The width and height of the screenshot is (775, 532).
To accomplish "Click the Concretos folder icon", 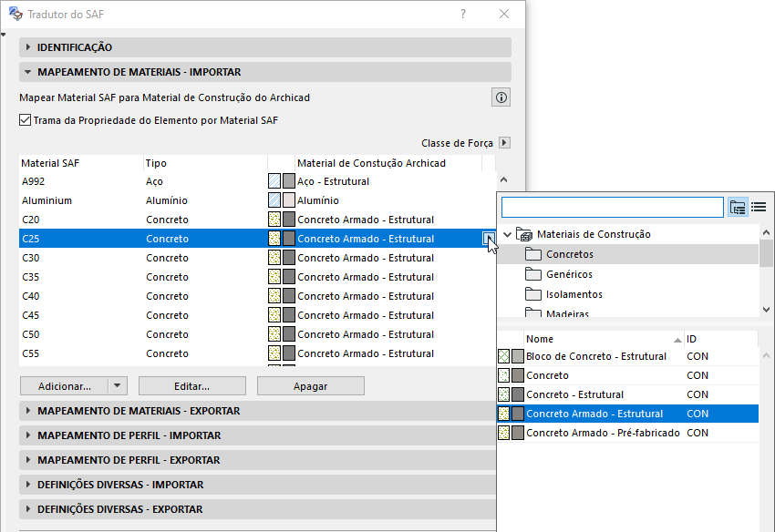I will tap(533, 254).
